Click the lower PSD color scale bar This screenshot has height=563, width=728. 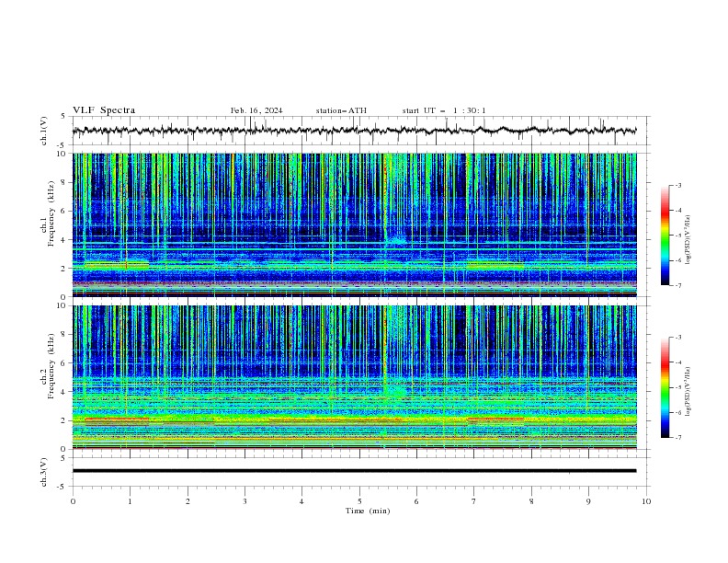click(665, 387)
